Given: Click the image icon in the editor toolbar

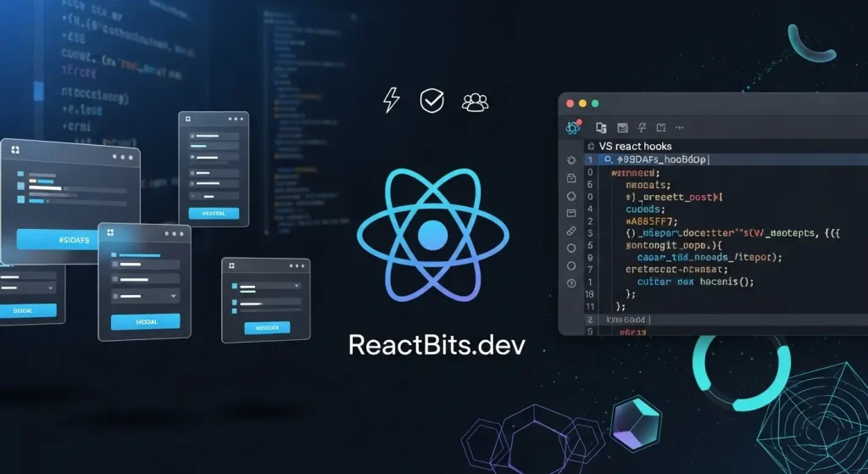Looking at the screenshot, I should (623, 128).
